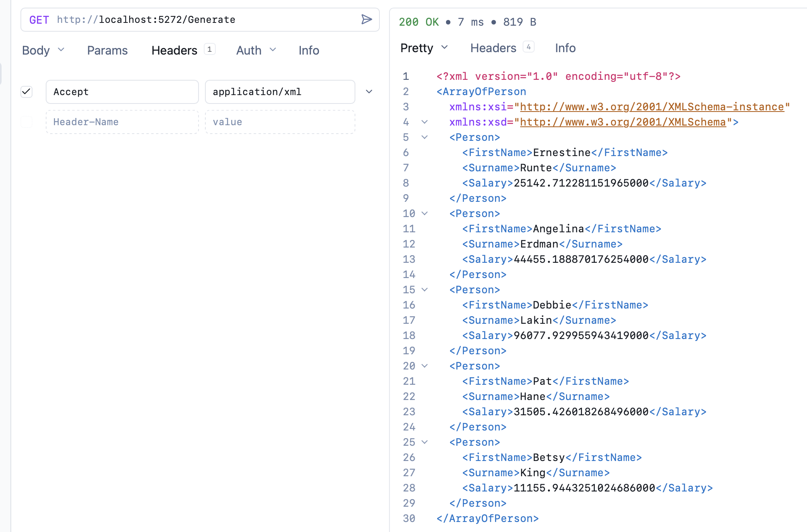Screen dimensions: 807x532
Task: Click the Header-Name placeholder field
Action: click(122, 122)
